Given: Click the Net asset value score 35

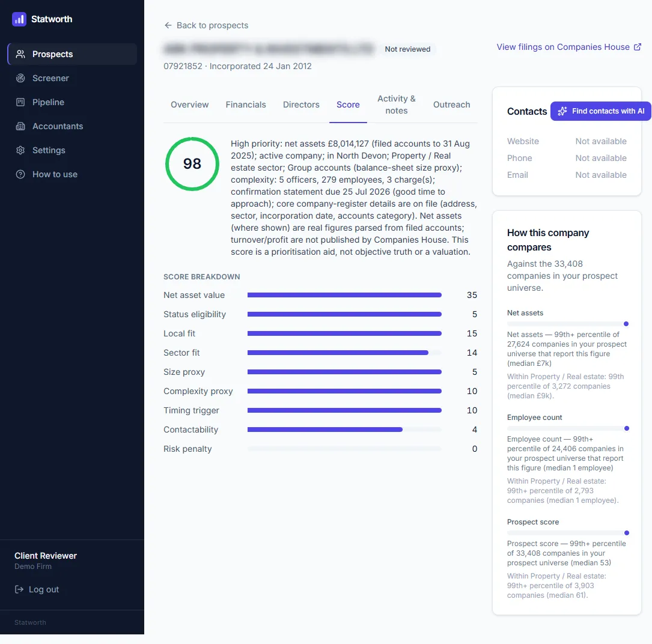Looking at the screenshot, I should 472,295.
